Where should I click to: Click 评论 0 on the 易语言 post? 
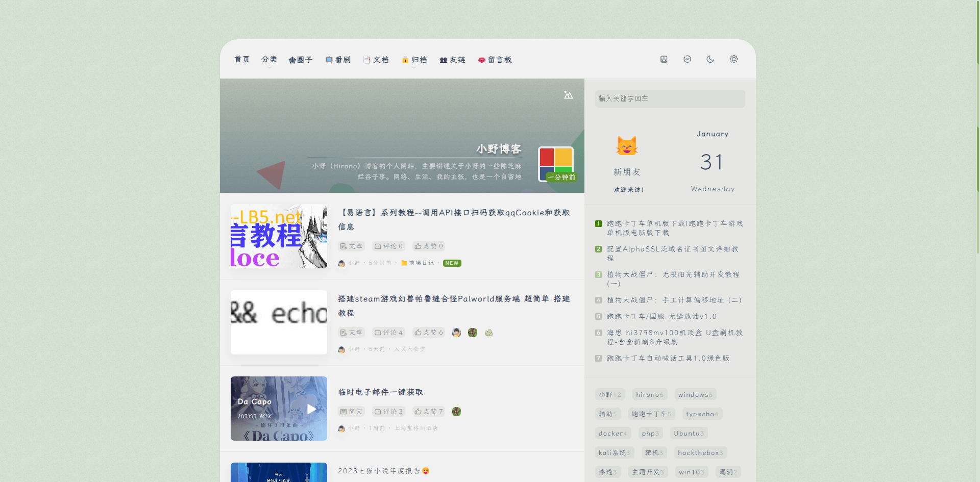pyautogui.click(x=388, y=246)
